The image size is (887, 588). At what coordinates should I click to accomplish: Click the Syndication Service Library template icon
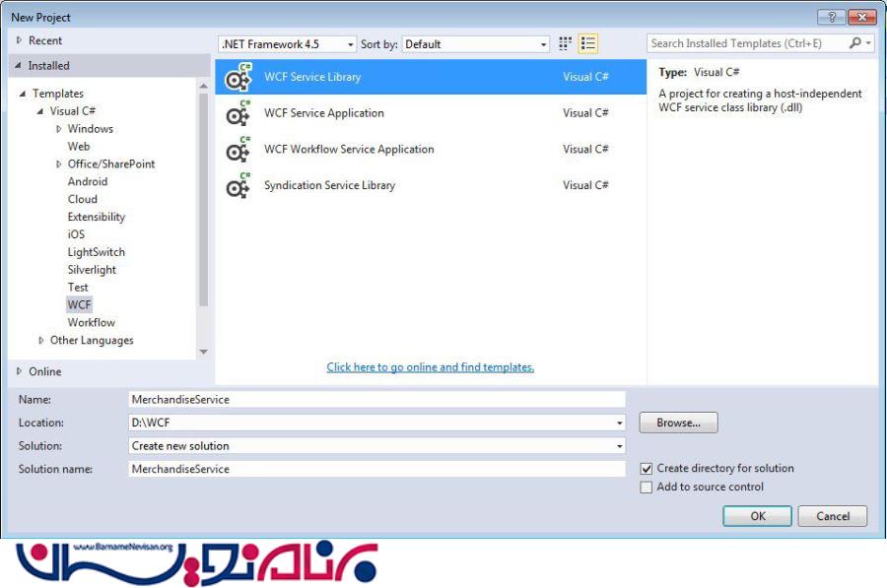[238, 185]
